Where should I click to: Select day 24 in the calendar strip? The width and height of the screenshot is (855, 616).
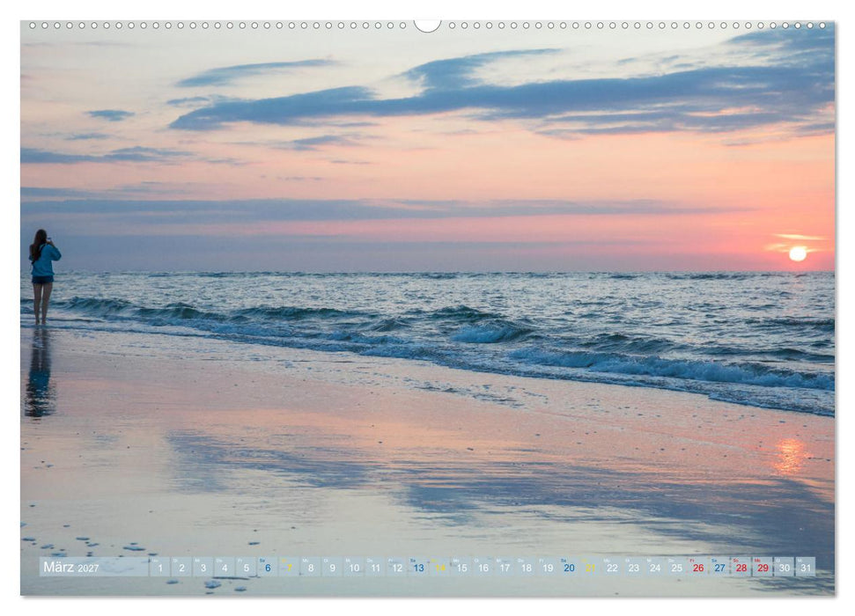(x=655, y=567)
